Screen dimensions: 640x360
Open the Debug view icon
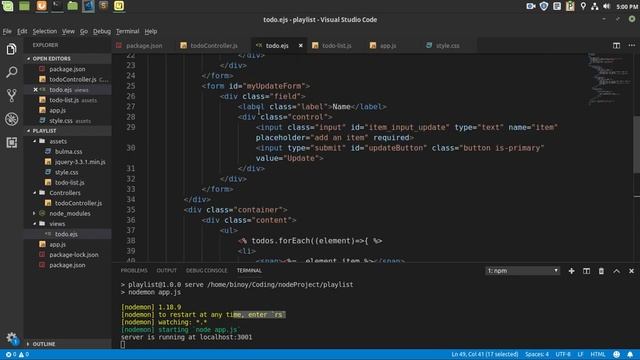pyautogui.click(x=11, y=119)
